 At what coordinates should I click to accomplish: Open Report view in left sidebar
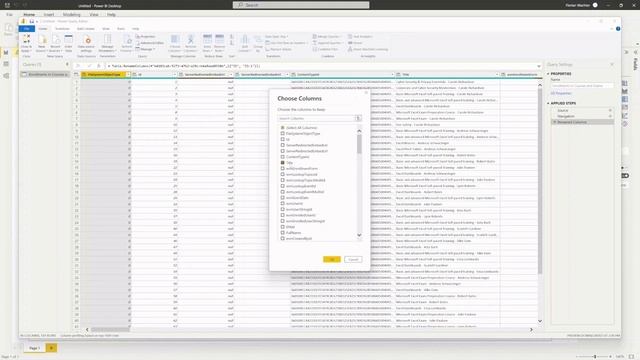click(6, 52)
